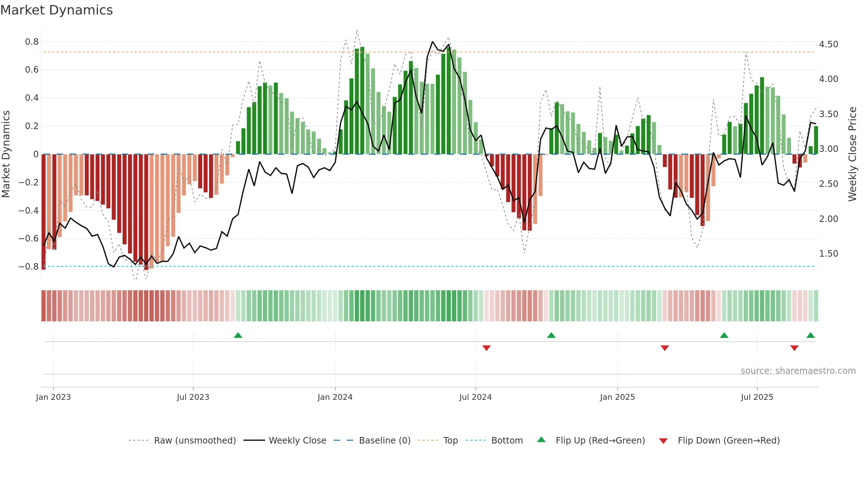
Task: Click the first dark red heatmap cell
Action: click(43, 306)
